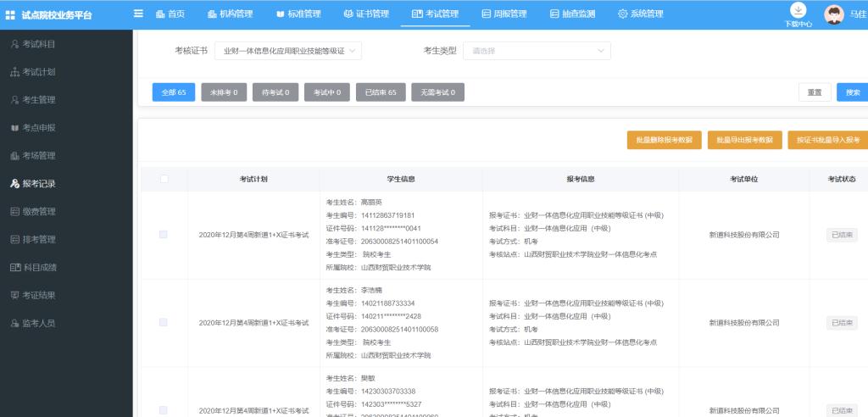Select the 考试中 0 filter tab

click(326, 92)
